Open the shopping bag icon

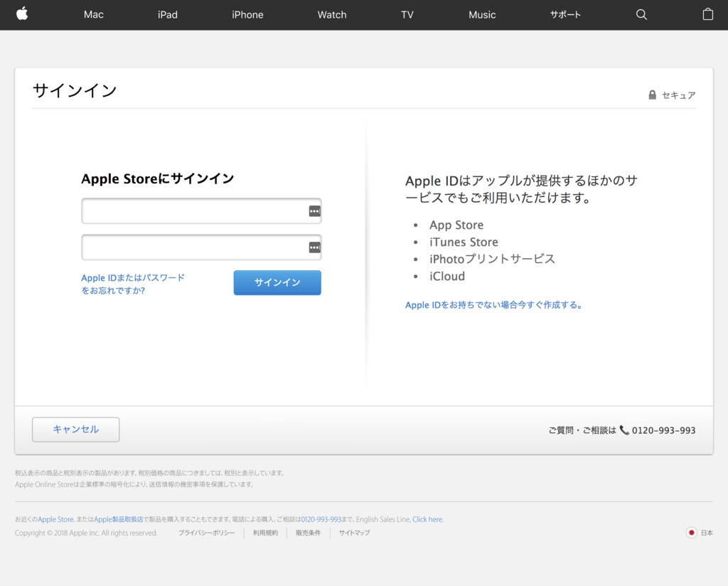coord(707,14)
